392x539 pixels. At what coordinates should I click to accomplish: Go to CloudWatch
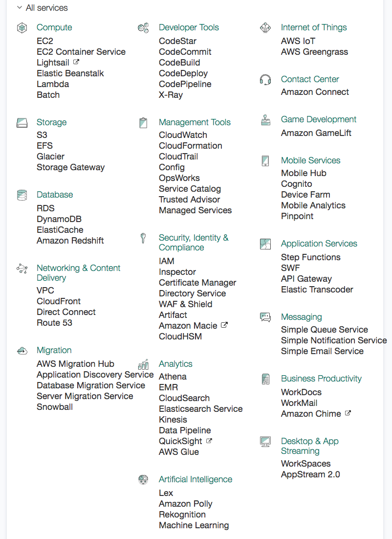point(183,135)
